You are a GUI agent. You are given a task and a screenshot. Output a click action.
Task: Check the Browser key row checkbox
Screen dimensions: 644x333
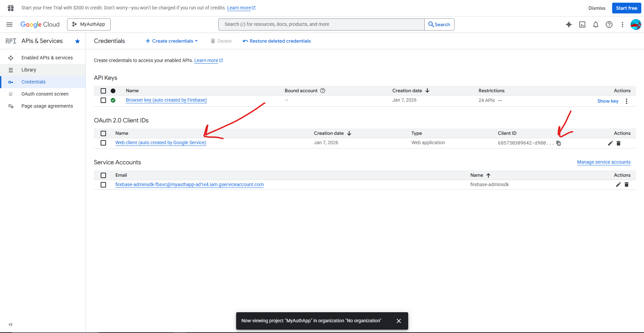point(103,100)
